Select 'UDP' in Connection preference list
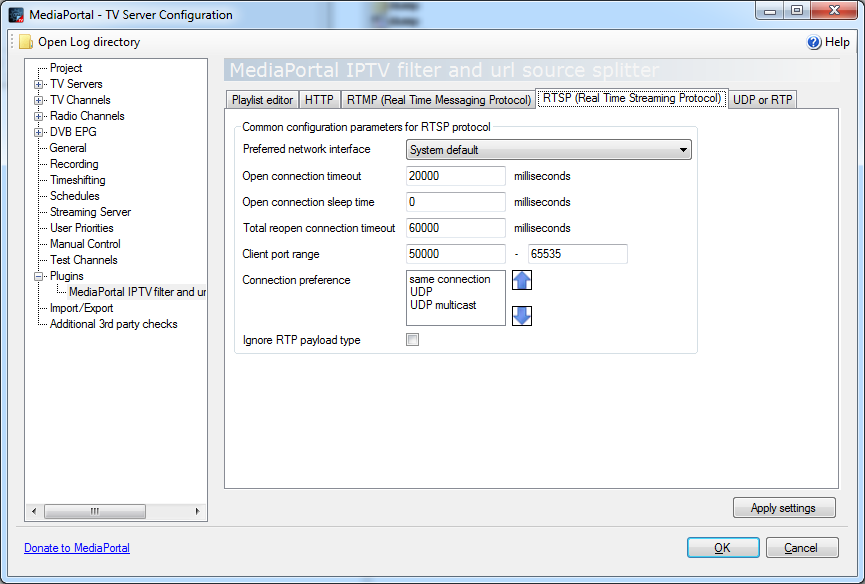 pos(421,292)
